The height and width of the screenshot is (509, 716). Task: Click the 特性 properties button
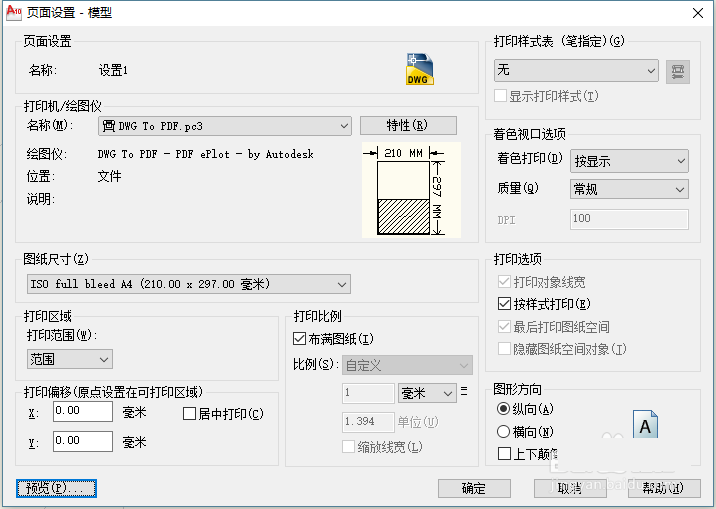pyautogui.click(x=408, y=126)
